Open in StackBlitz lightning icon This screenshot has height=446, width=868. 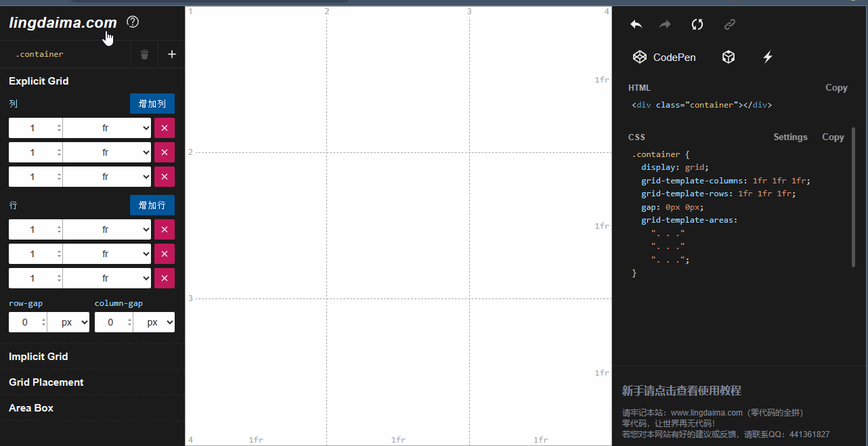[x=768, y=57]
